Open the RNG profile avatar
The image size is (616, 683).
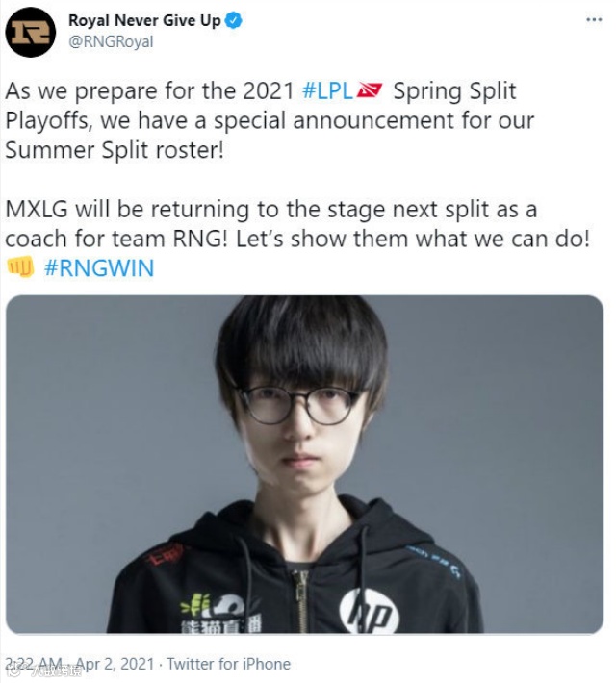pyautogui.click(x=31, y=32)
